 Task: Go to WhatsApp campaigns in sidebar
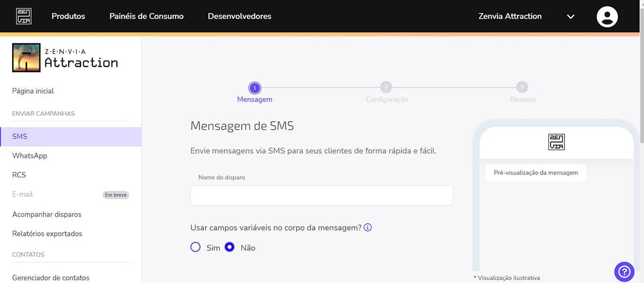point(30,155)
